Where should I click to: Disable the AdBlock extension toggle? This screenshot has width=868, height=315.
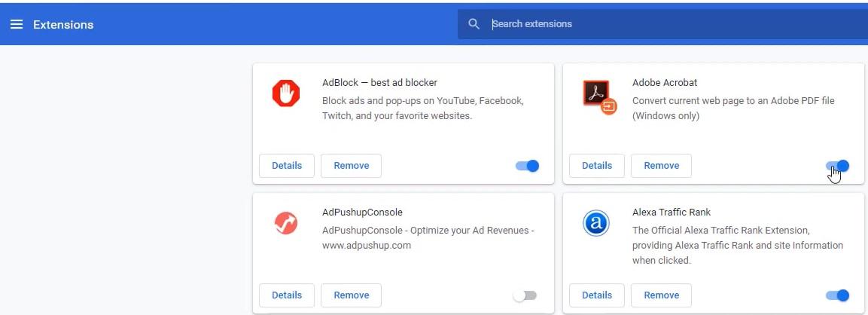pyautogui.click(x=527, y=166)
